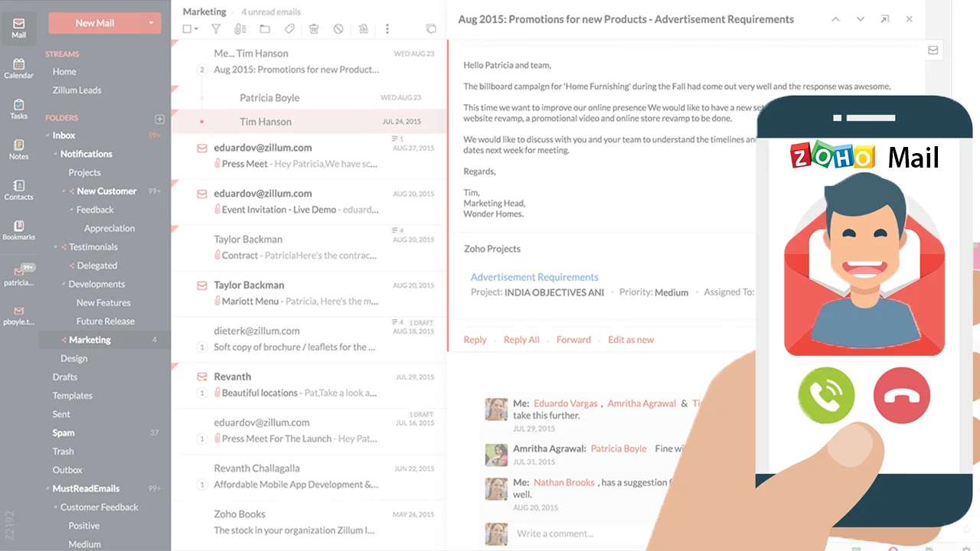Viewport: 980px width, 551px height.
Task: Open the Contacts module
Action: point(18,190)
